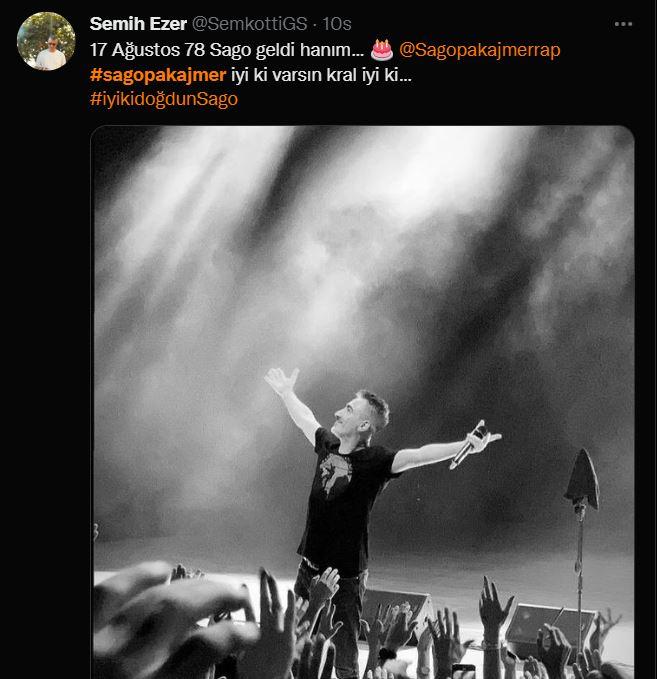The image size is (657, 679).
Task: Open the #iyikidoğdunSago hashtag
Action: click(x=164, y=99)
